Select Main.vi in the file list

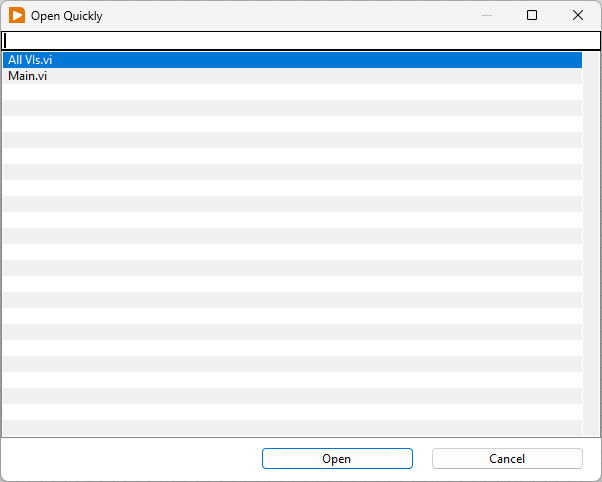coord(28,76)
